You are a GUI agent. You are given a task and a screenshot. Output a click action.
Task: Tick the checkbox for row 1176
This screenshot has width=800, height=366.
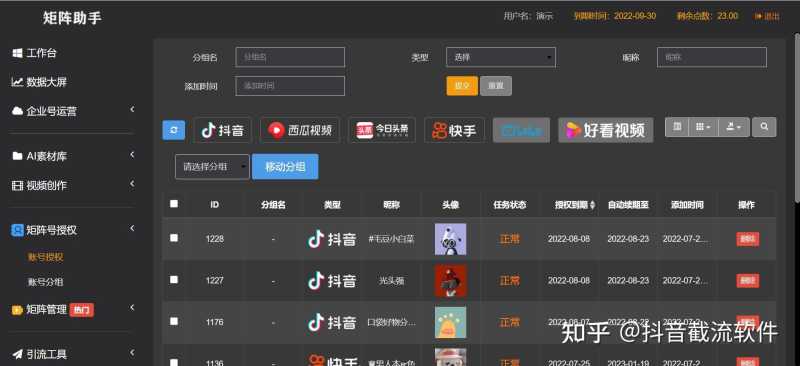point(174,321)
